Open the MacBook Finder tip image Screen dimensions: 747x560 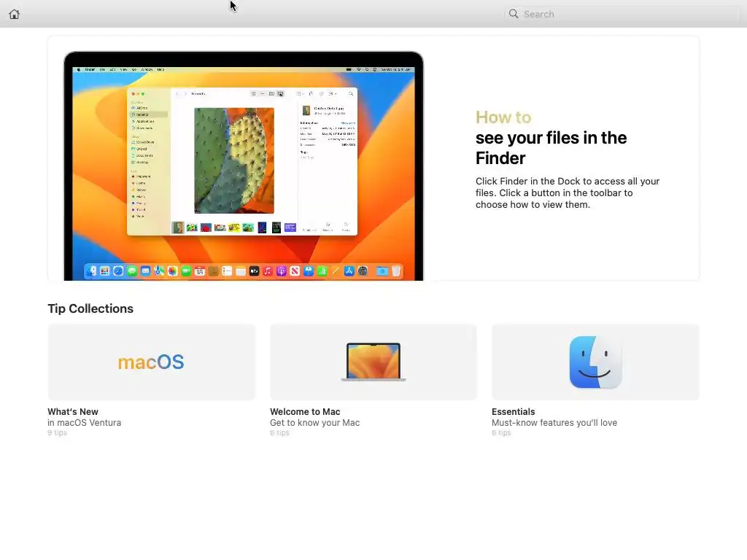click(244, 166)
